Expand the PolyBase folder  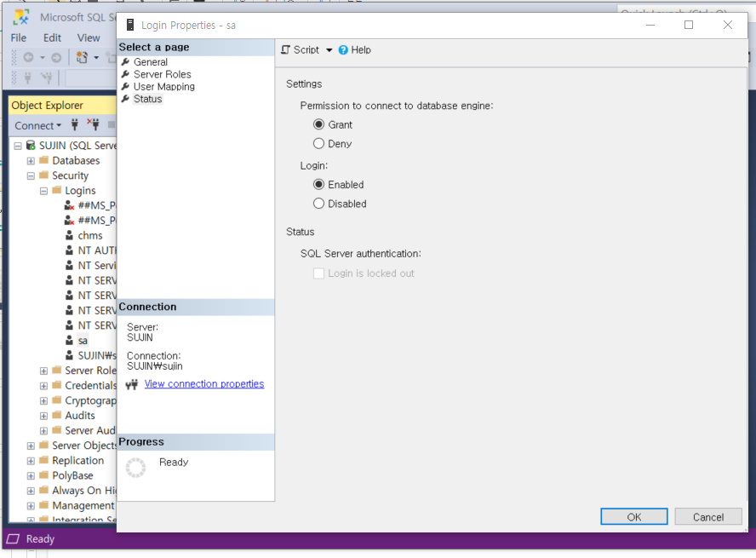[x=31, y=475]
